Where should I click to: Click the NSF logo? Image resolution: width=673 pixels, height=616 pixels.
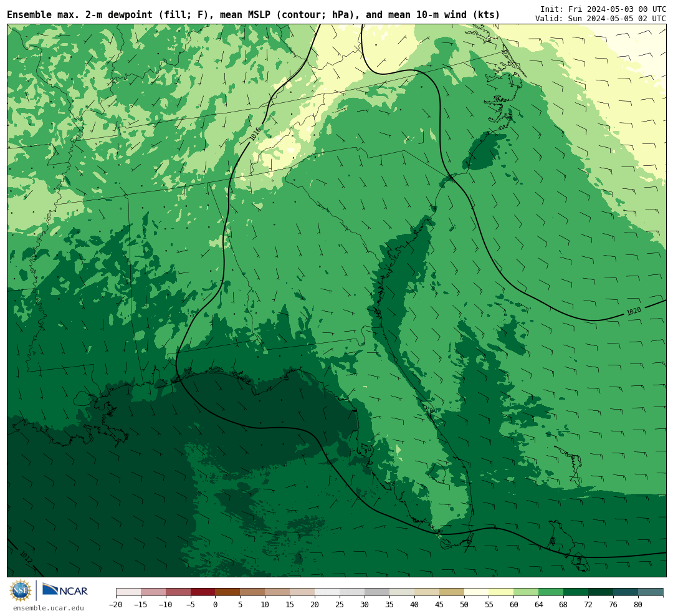click(x=21, y=590)
